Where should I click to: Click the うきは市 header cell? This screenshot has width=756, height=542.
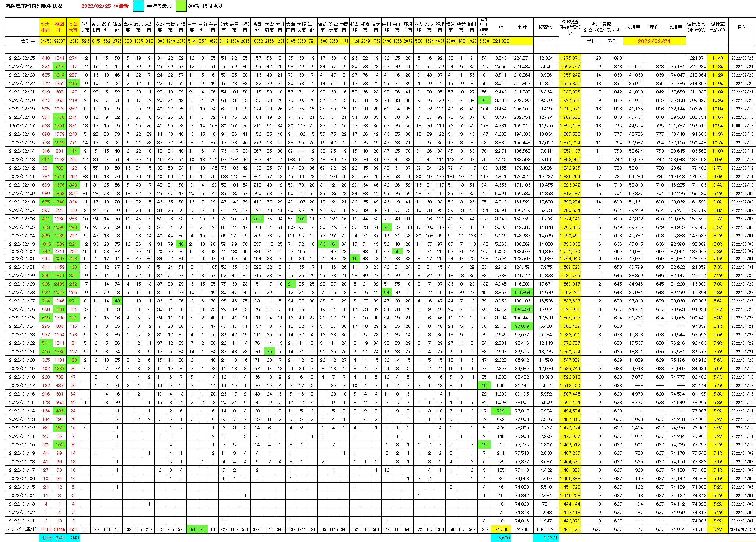85,27
